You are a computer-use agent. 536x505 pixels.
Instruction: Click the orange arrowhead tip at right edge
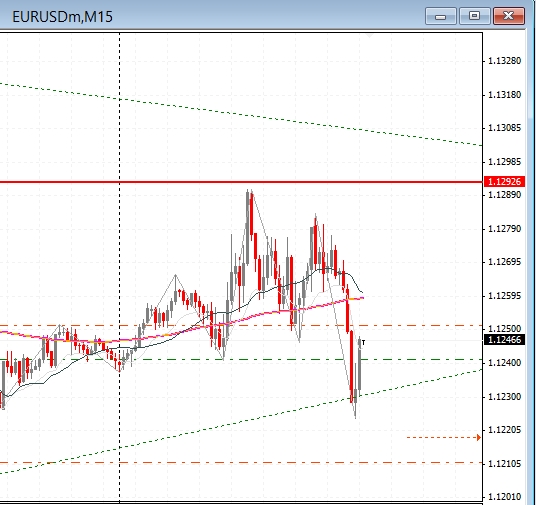(479, 437)
